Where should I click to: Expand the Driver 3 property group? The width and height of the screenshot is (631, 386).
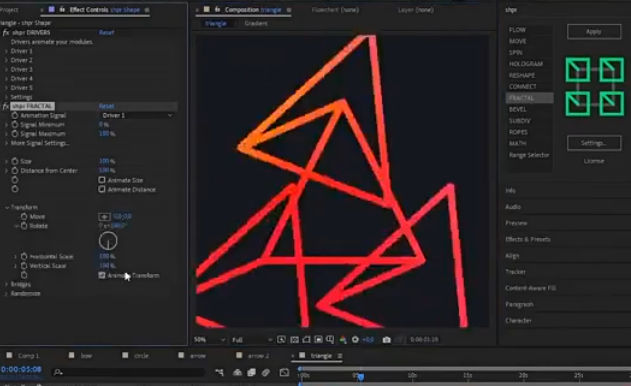point(6,70)
